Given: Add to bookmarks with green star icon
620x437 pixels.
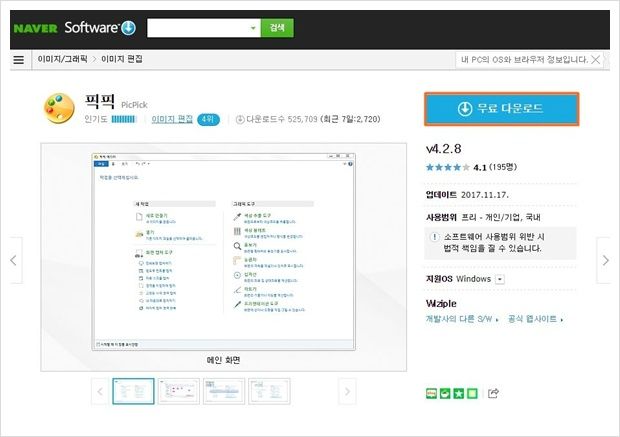Looking at the screenshot, I should coord(459,393).
